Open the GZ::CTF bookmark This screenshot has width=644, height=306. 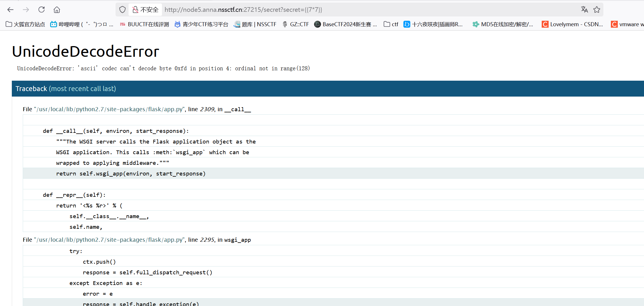pos(296,24)
